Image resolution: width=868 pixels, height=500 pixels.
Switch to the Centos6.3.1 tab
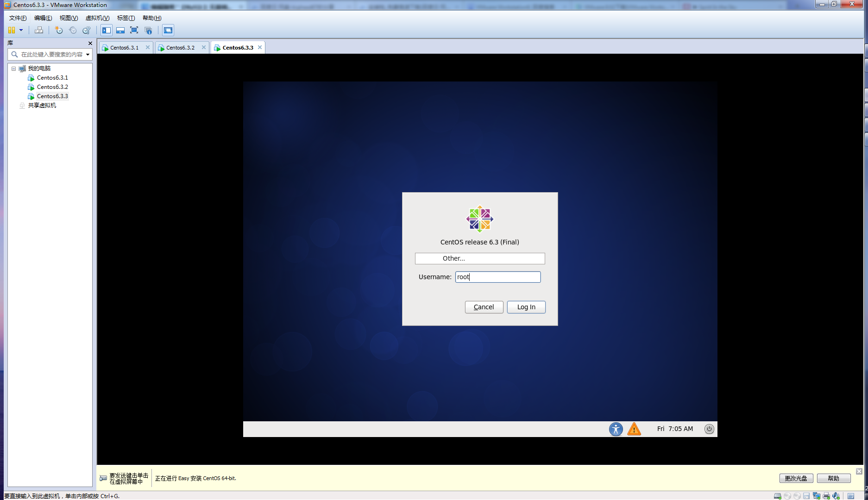pos(124,48)
